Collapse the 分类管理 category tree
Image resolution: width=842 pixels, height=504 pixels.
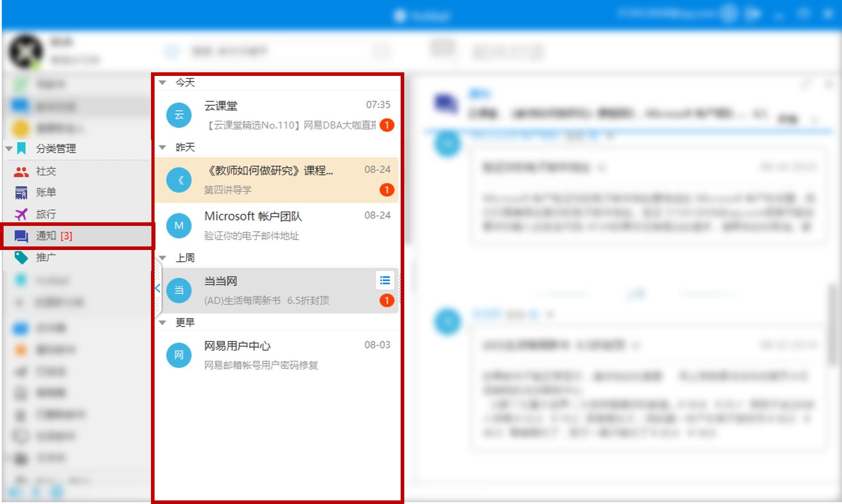[x=9, y=149]
